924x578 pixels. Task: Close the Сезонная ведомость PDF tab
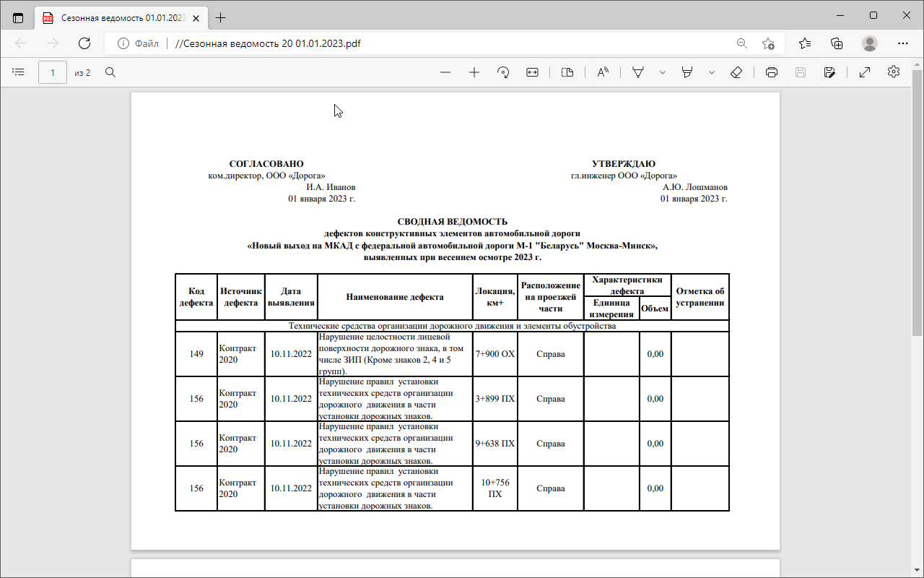pos(195,18)
